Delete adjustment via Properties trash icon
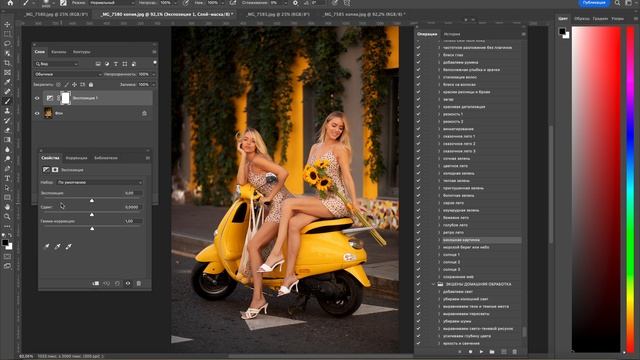Image resolution: width=640 pixels, height=360 pixels. pyautogui.click(x=139, y=283)
